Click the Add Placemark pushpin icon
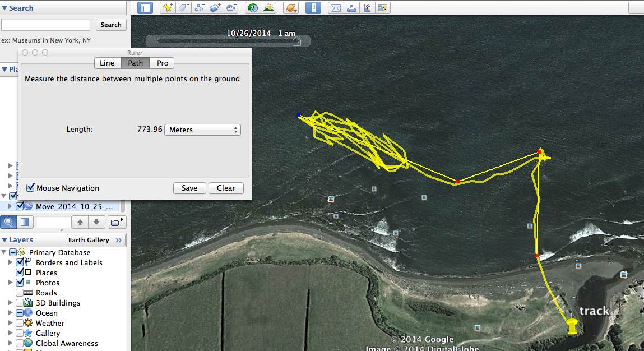The height and width of the screenshot is (351, 644). point(167,8)
